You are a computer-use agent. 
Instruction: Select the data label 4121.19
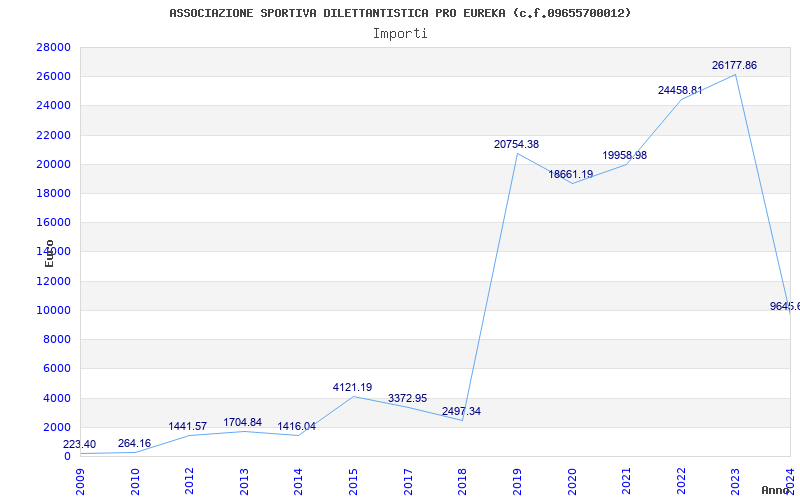353,387
